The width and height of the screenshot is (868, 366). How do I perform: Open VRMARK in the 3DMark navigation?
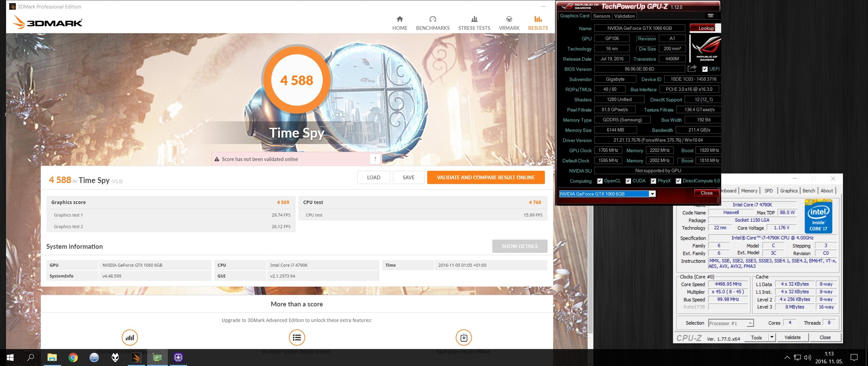tap(509, 23)
